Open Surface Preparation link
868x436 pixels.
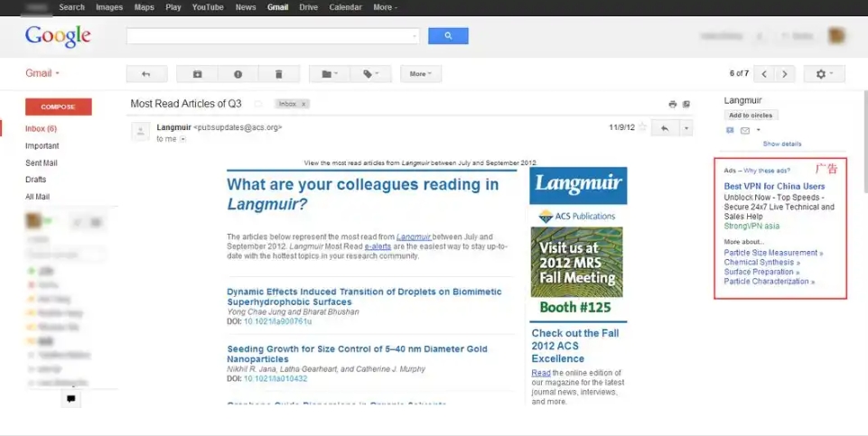(761, 272)
